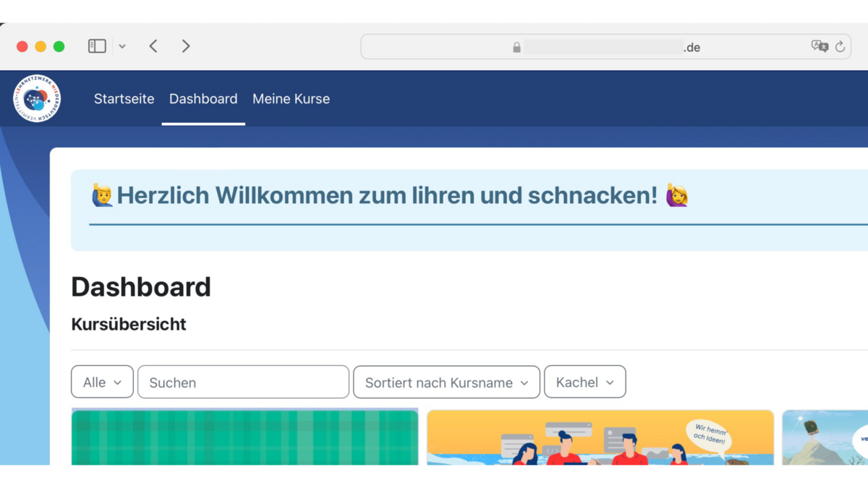Screen dimensions: 868x488
Task: Open the partially visible third course tile
Action: (825, 438)
